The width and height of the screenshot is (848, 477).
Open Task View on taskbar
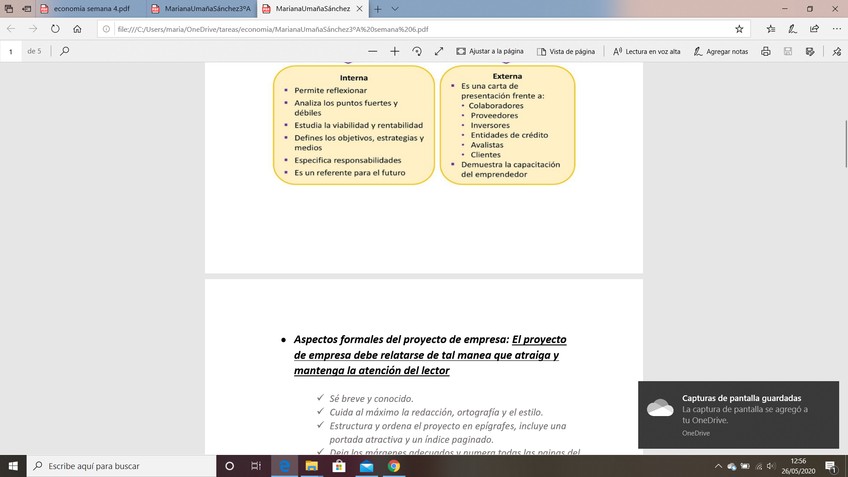pyautogui.click(x=256, y=466)
